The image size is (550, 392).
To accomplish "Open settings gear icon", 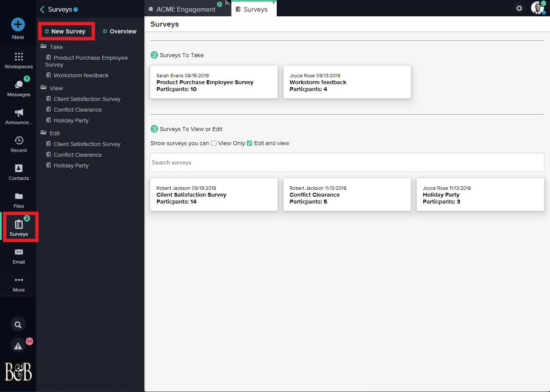I will pos(519,8).
